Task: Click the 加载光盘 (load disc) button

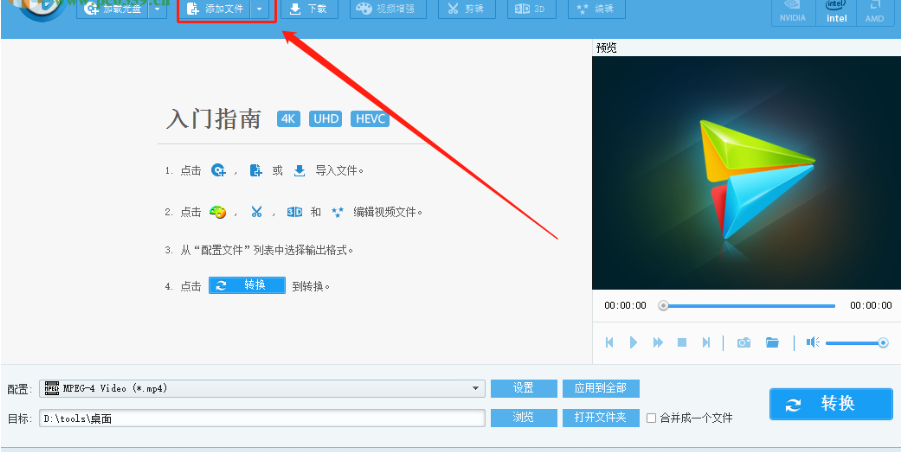Action: 113,9
